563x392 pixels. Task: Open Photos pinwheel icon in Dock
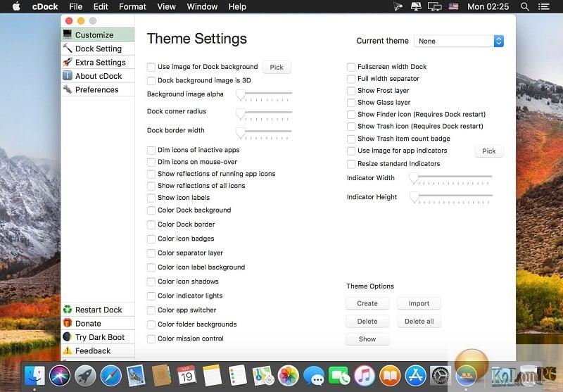coord(289,376)
